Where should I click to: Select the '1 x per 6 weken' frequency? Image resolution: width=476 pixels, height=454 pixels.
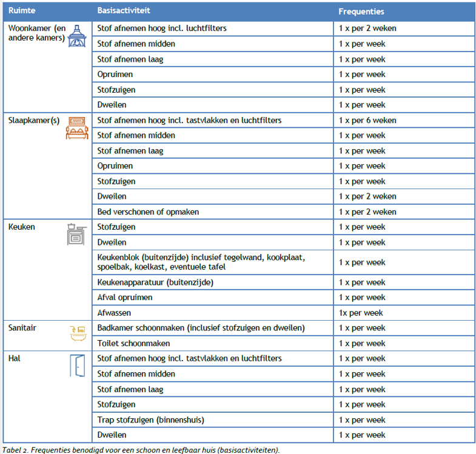(x=367, y=120)
